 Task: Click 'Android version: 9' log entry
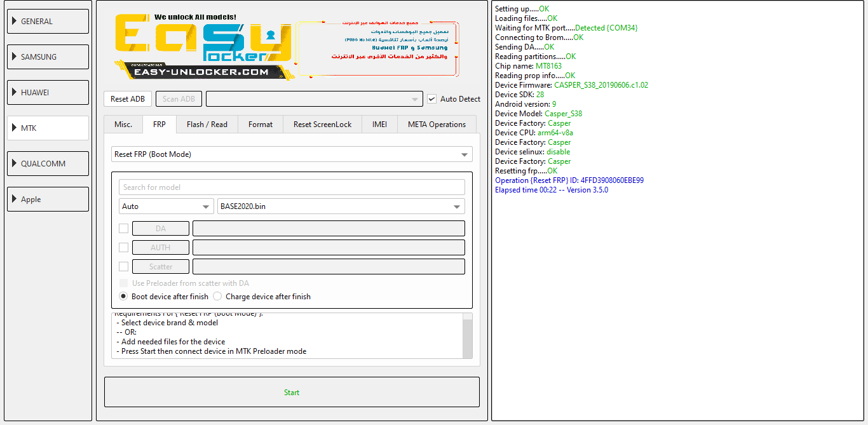pos(526,104)
